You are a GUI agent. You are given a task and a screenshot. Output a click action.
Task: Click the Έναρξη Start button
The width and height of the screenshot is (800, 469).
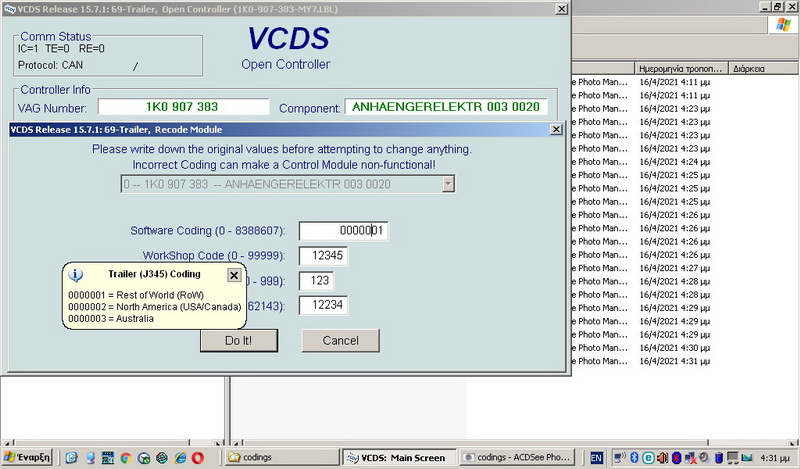pos(27,457)
